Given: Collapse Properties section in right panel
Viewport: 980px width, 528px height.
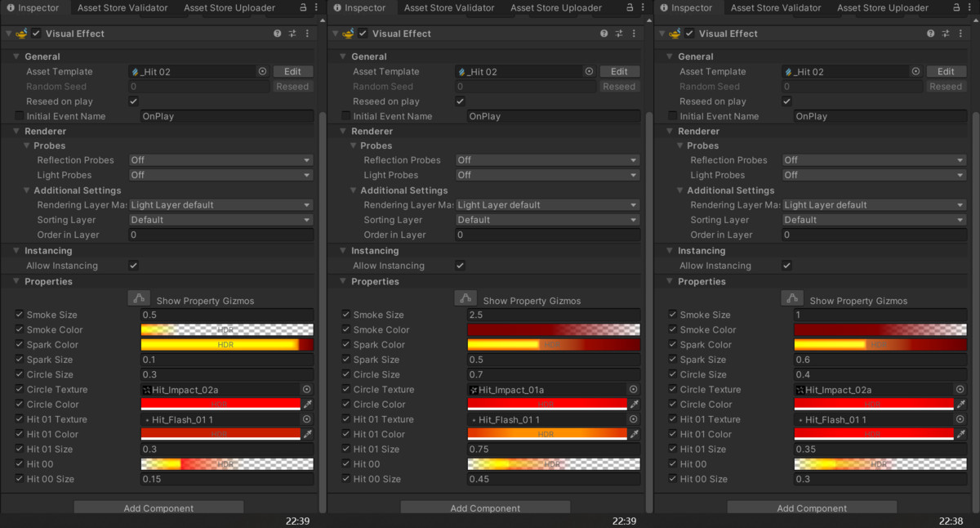Looking at the screenshot, I should [670, 281].
